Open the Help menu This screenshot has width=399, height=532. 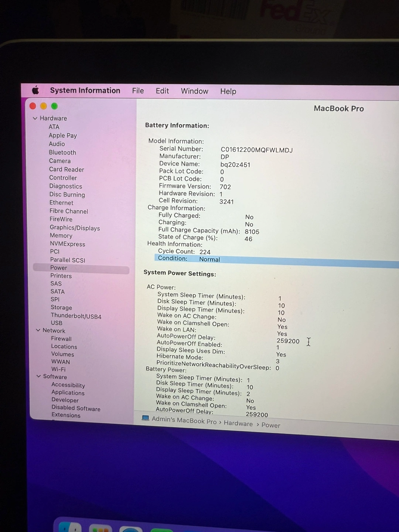(x=228, y=92)
